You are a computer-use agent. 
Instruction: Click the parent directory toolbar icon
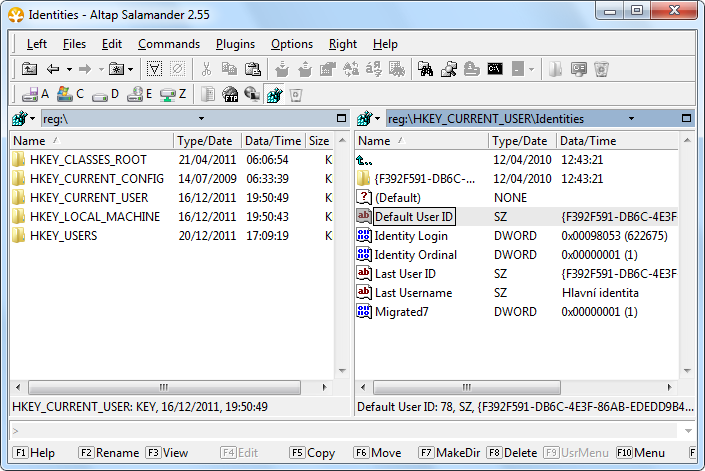[x=29, y=69]
